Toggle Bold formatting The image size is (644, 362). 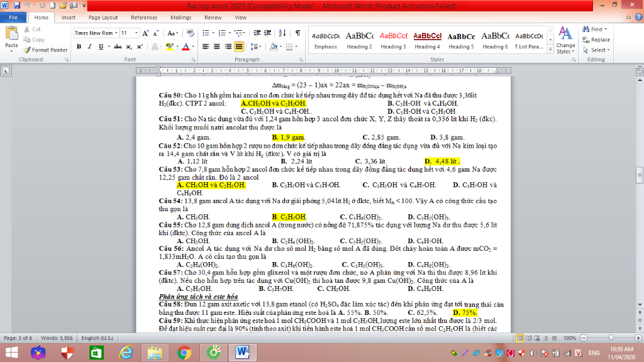tap(79, 47)
